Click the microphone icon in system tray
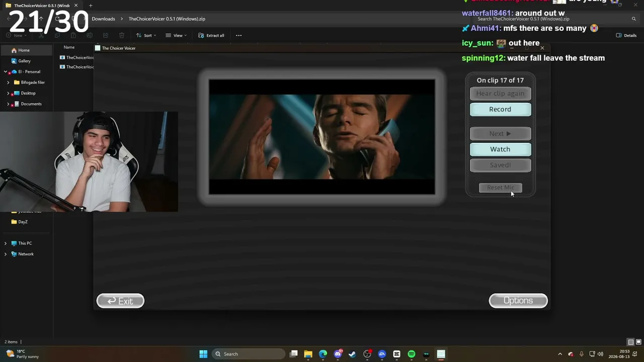This screenshot has height=362, width=644. (x=582, y=354)
